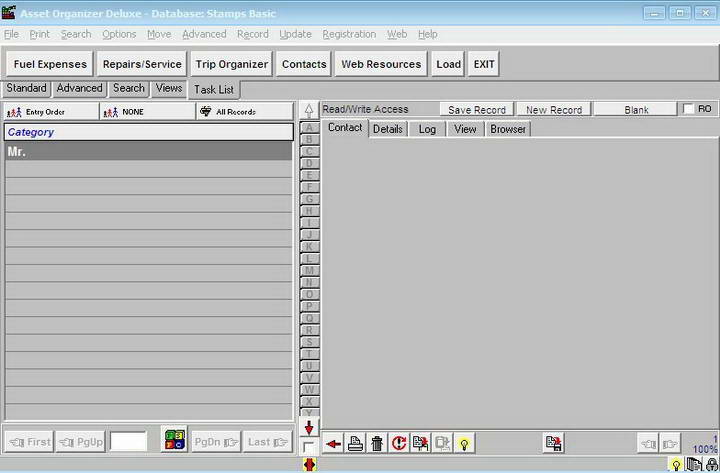The height and width of the screenshot is (473, 720).
Task: Click New Record
Action: point(554,110)
